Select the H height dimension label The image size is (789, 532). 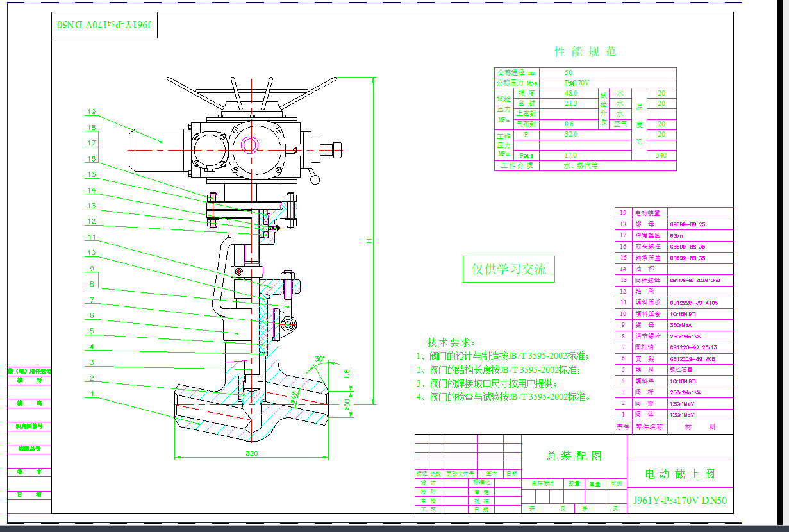tap(369, 240)
